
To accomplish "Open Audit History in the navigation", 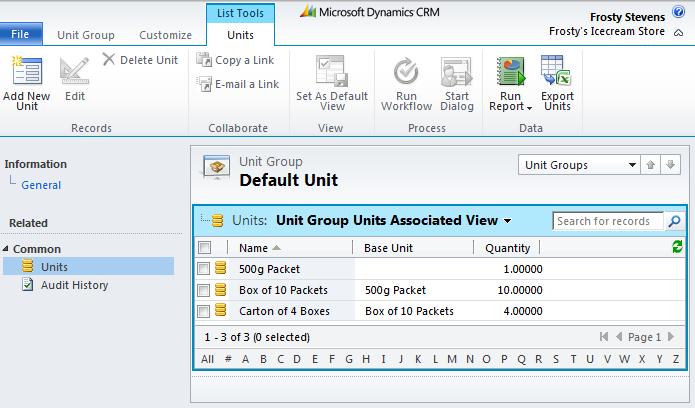I will pos(74,285).
